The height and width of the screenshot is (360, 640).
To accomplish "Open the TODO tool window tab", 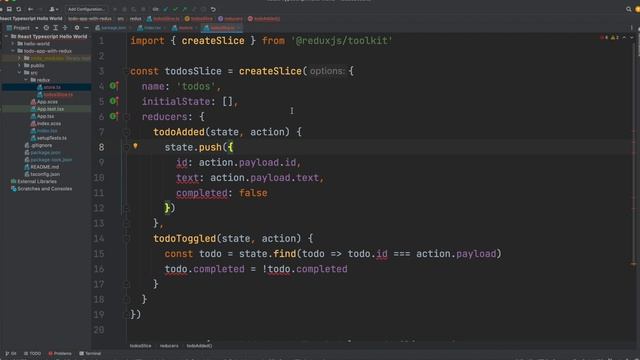I will point(33,353).
